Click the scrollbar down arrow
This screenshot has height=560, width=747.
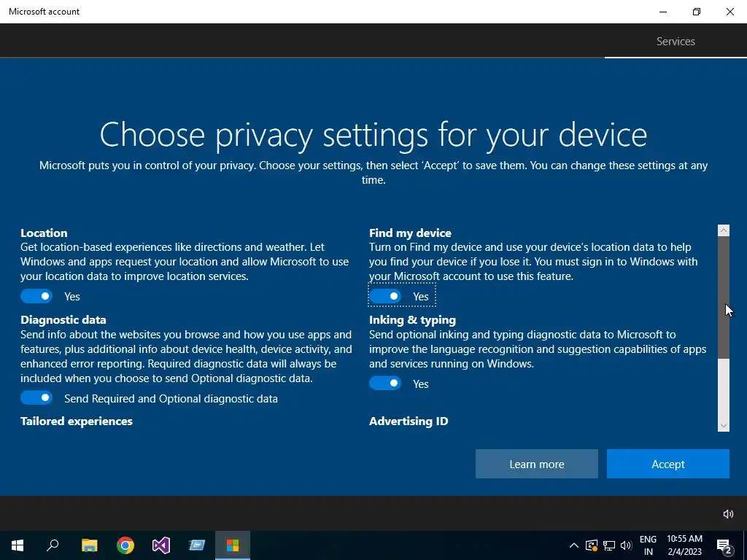click(724, 426)
